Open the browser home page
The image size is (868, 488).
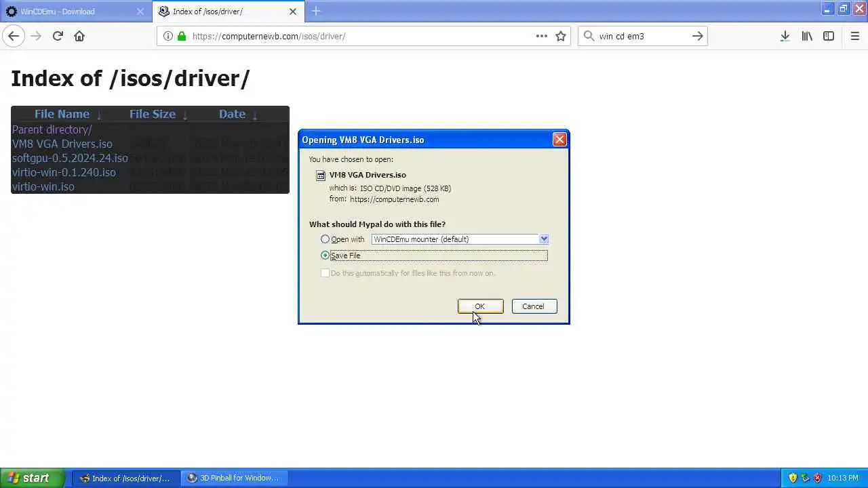pyautogui.click(x=79, y=36)
